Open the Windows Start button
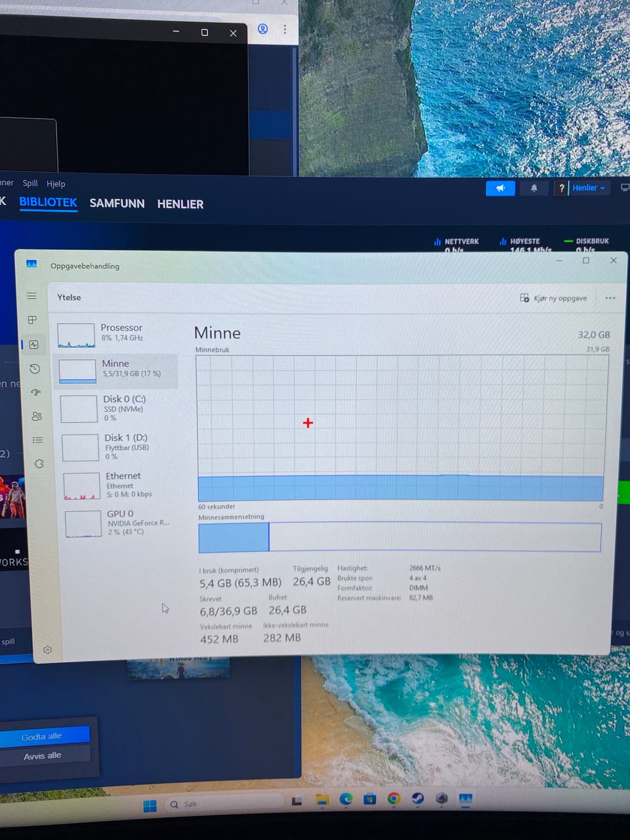The height and width of the screenshot is (840, 630). pyautogui.click(x=150, y=806)
